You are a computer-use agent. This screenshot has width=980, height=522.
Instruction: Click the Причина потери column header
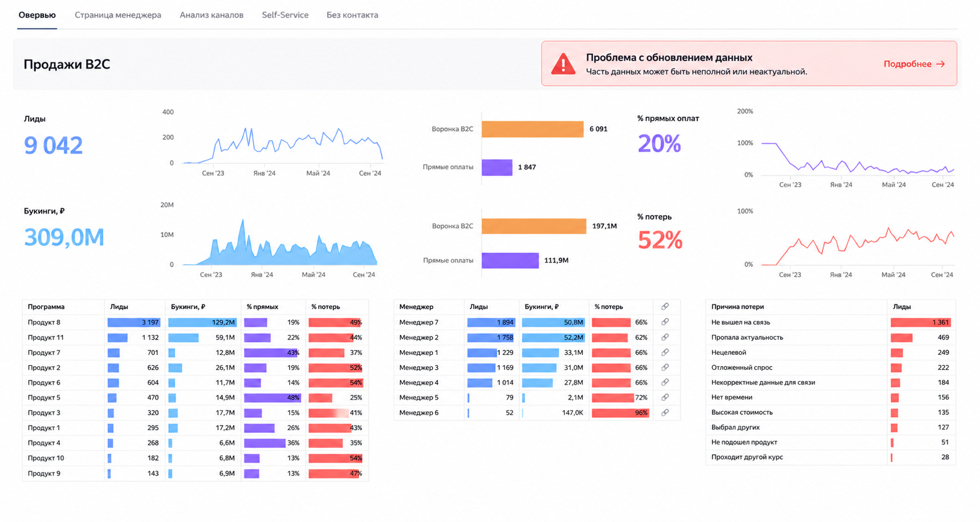pos(738,307)
